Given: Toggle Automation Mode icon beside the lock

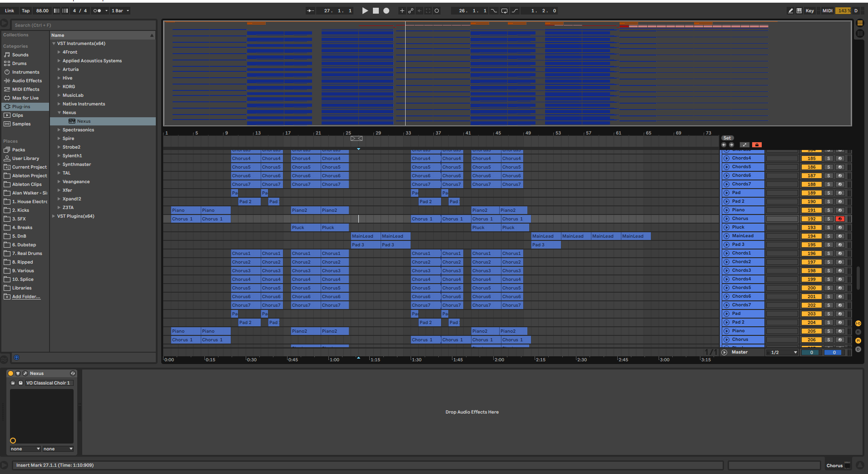Looking at the screenshot, I should pos(744,145).
